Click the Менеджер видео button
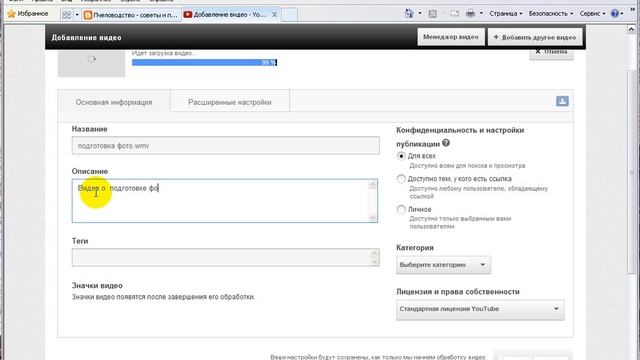The height and width of the screenshot is (360, 640). pos(451,37)
